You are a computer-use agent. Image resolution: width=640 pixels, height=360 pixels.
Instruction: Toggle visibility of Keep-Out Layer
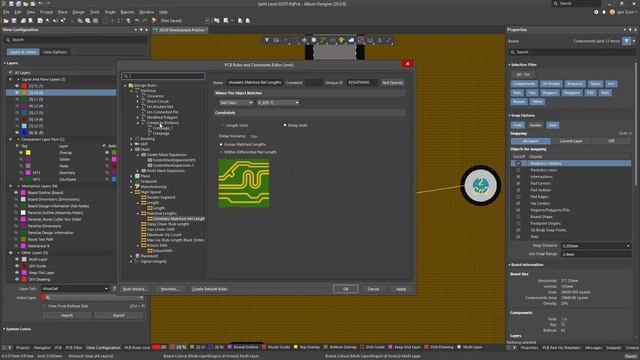[17, 273]
